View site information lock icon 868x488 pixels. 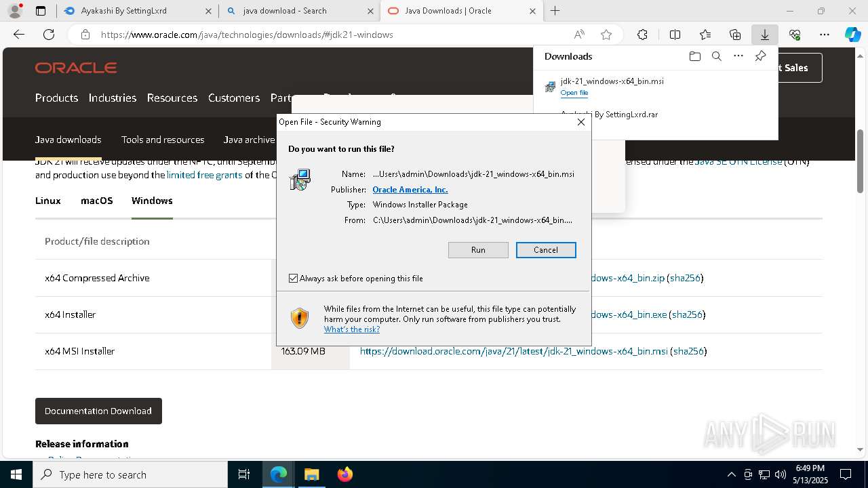(x=85, y=35)
